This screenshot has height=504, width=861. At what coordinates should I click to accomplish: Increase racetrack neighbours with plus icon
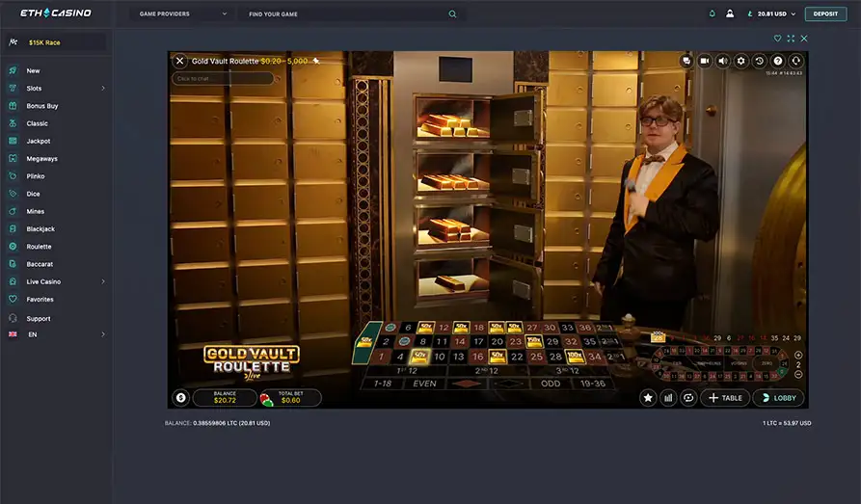click(x=798, y=356)
